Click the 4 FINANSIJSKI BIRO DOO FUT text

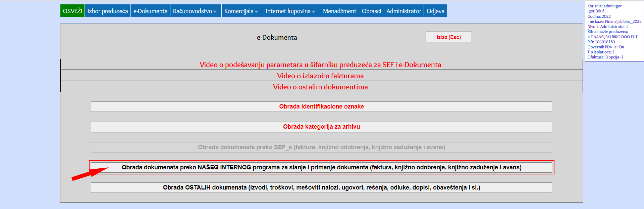[612, 37]
